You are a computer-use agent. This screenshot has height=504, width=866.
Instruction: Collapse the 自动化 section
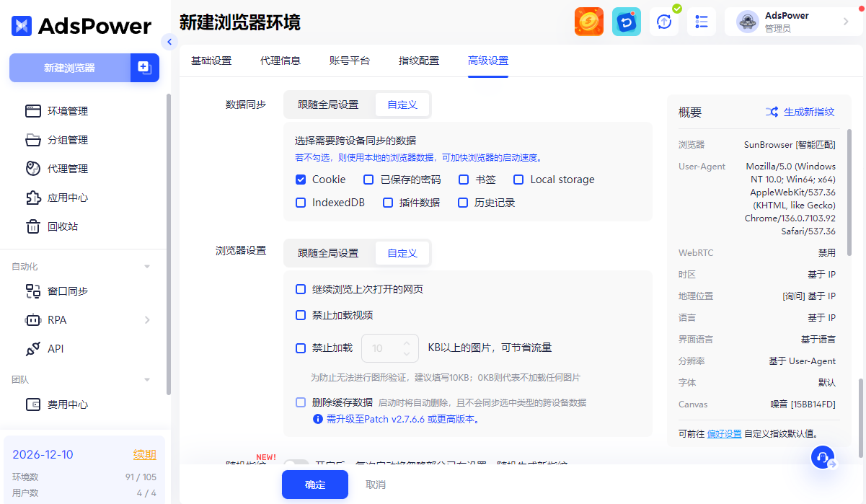tap(147, 267)
